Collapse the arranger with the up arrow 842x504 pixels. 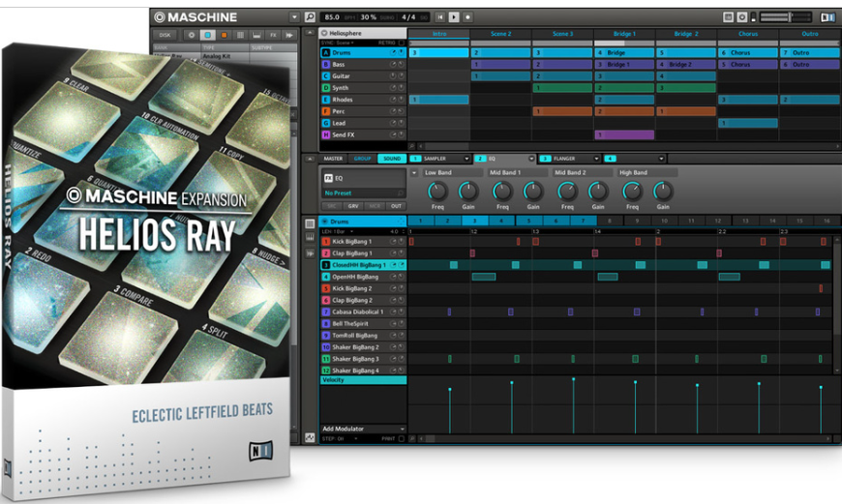point(310,33)
